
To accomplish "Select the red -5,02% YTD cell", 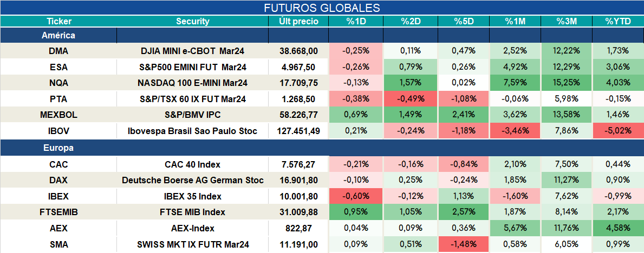I will pos(617,131).
